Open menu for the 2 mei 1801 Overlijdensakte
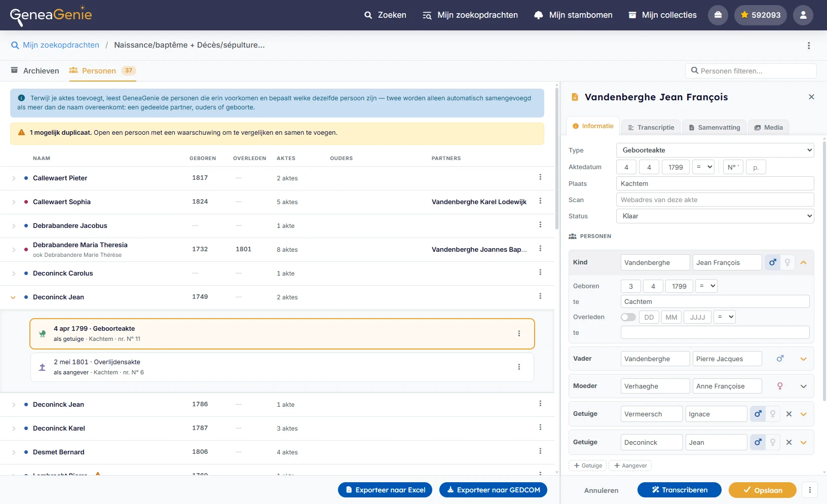Screen dimensions: 827x504 pos(519,367)
